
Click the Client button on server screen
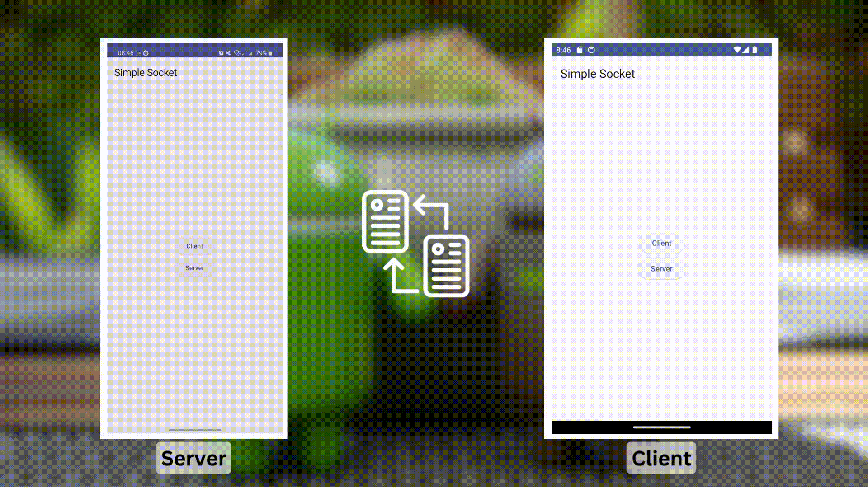click(194, 245)
